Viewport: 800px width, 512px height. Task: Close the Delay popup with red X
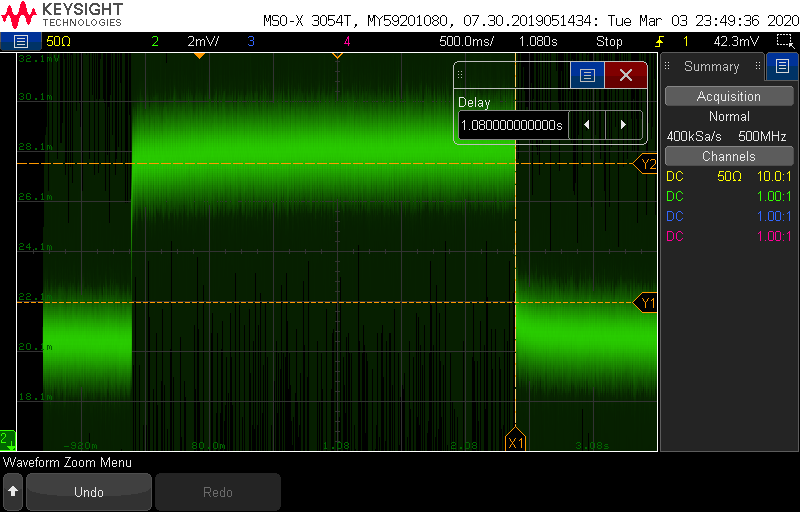point(626,75)
